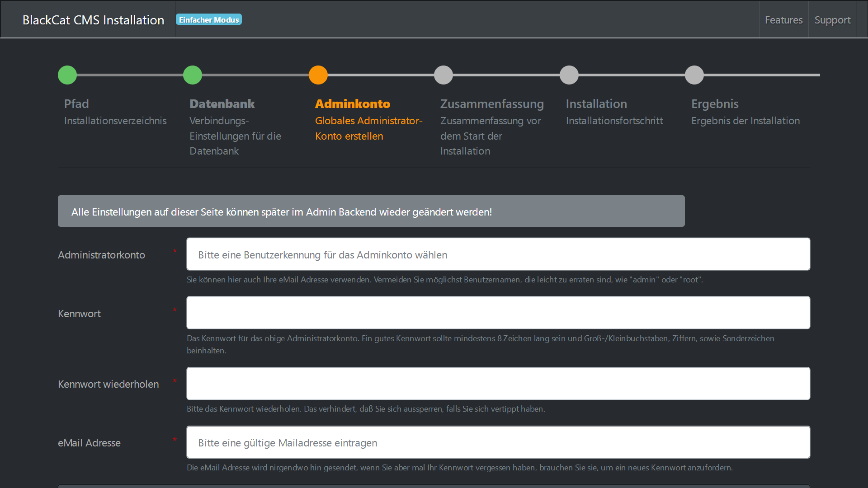Click the green Datenbank step circle
Viewport: 868px width, 488px height.
(193, 75)
